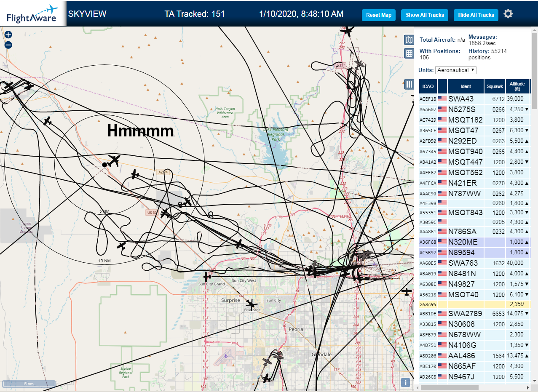Click the date and time display
The width and height of the screenshot is (538, 392).
coord(301,14)
